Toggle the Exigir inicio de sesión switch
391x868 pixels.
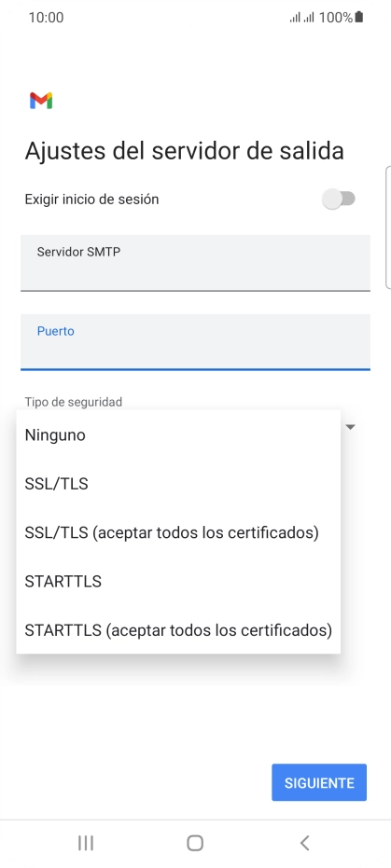pyautogui.click(x=339, y=199)
